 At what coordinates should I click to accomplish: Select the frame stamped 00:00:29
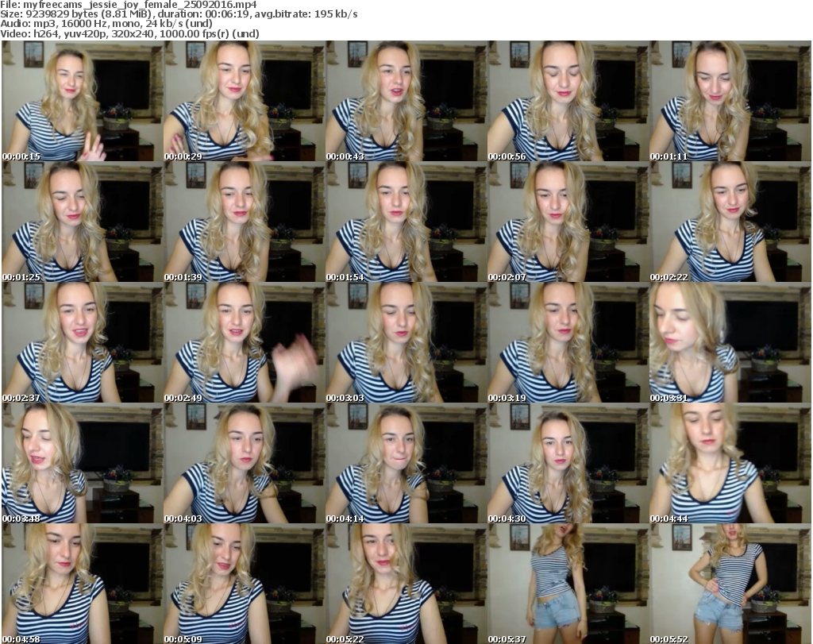click(245, 101)
